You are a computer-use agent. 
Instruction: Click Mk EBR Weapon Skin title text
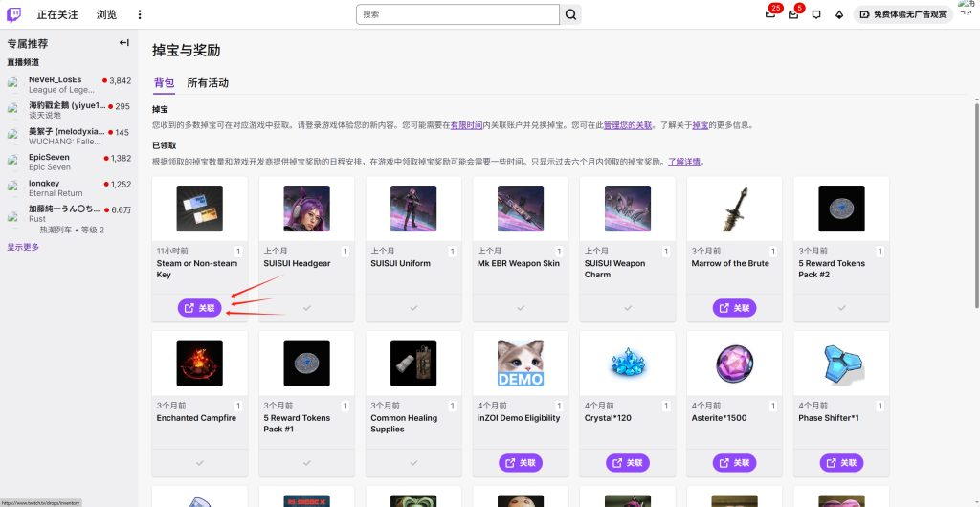coord(519,263)
